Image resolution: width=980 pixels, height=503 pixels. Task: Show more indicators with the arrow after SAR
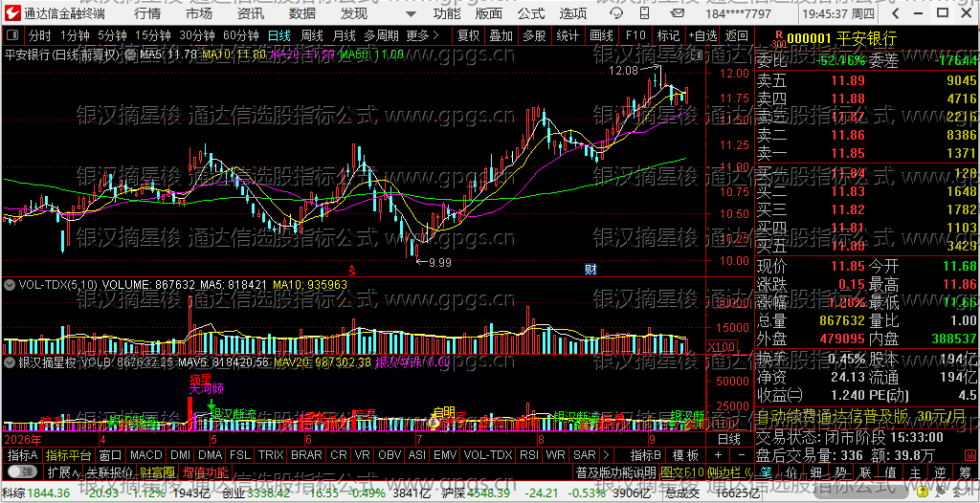pos(605,455)
